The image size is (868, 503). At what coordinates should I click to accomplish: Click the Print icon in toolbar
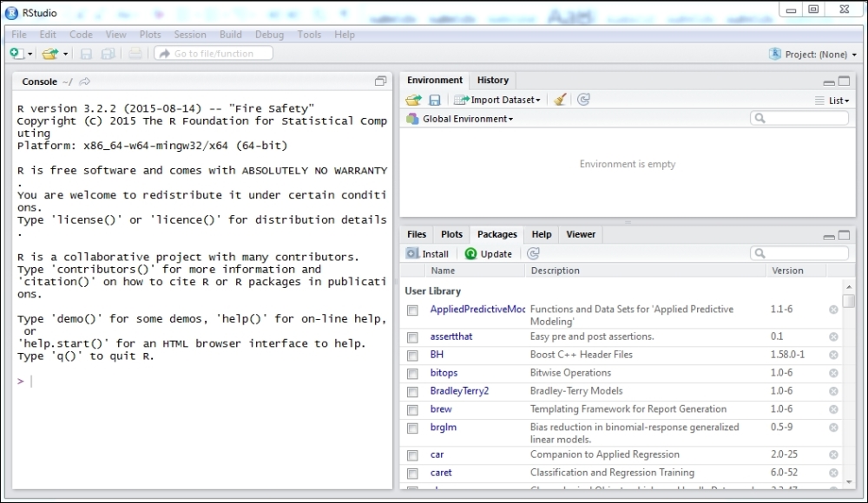[x=135, y=54]
